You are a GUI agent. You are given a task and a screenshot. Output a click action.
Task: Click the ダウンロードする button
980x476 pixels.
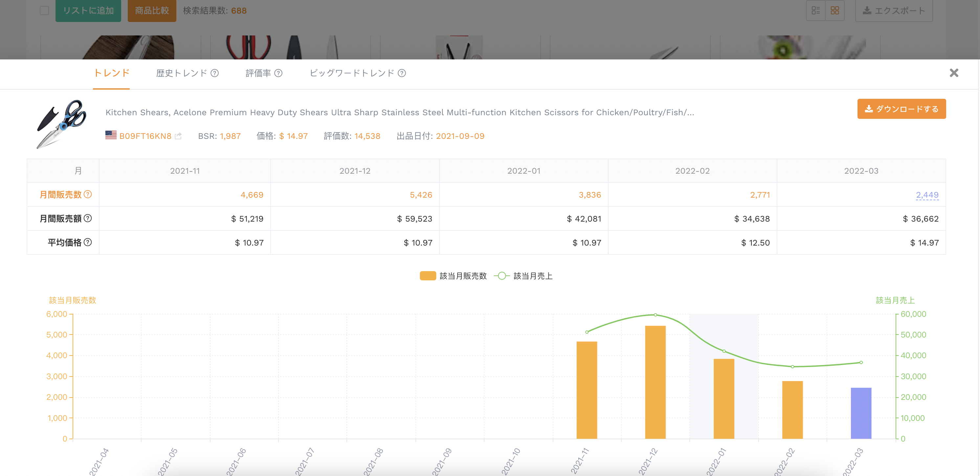pyautogui.click(x=901, y=109)
